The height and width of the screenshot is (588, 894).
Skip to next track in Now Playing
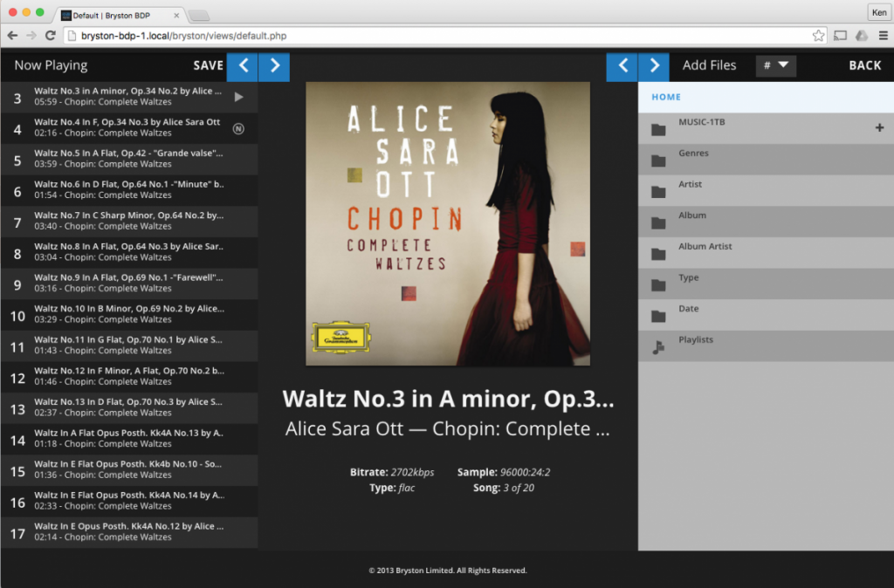(x=274, y=66)
